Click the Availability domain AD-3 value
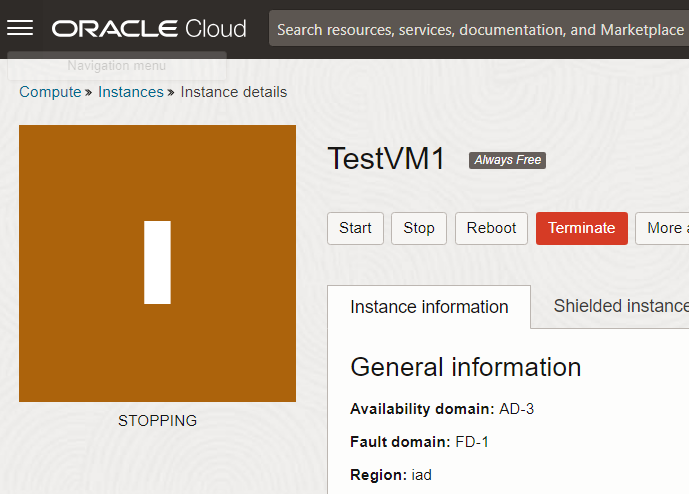The image size is (689, 494). click(516, 409)
